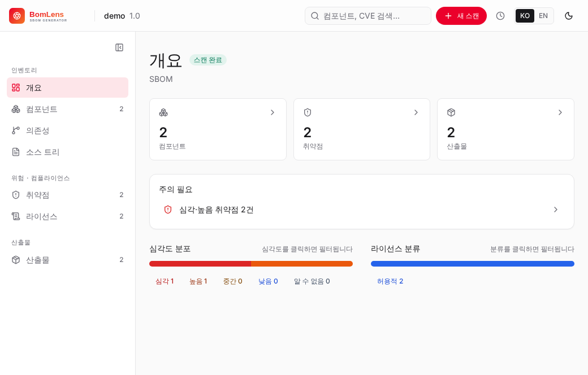Click the 의존성 branch icon in the sidebar
The image size is (588, 375).
pos(16,130)
